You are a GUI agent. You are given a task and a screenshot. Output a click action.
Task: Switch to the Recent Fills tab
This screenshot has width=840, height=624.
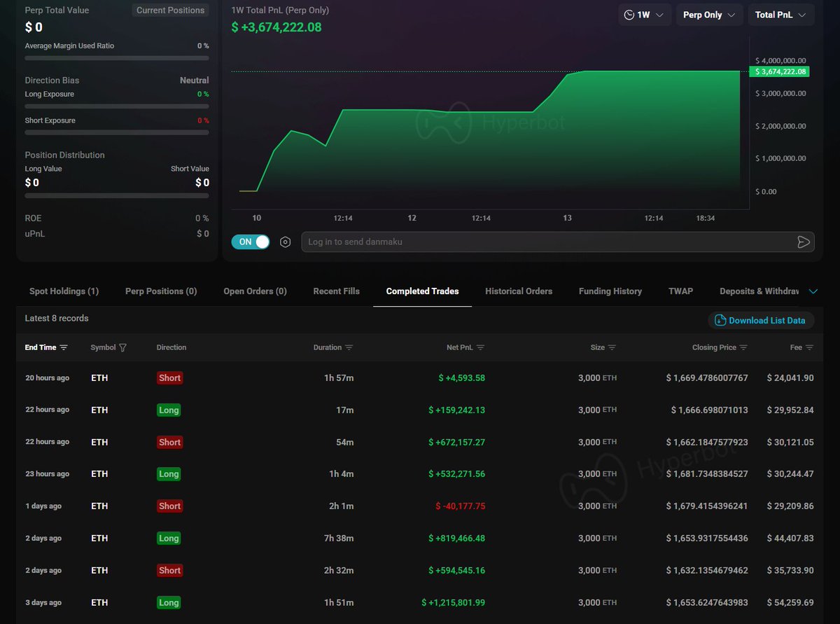click(x=337, y=291)
